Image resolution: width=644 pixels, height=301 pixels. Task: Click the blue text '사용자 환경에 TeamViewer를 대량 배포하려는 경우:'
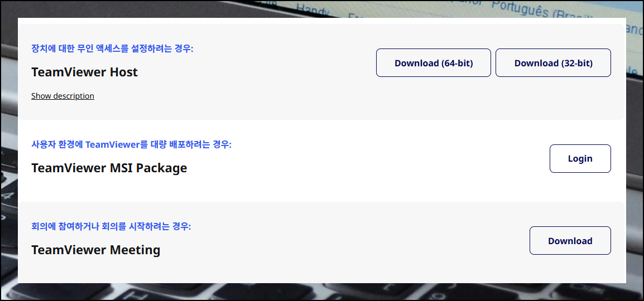point(132,145)
